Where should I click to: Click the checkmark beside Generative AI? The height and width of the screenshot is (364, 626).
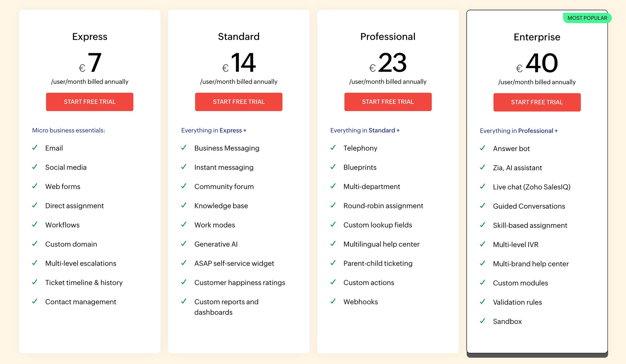[184, 244]
